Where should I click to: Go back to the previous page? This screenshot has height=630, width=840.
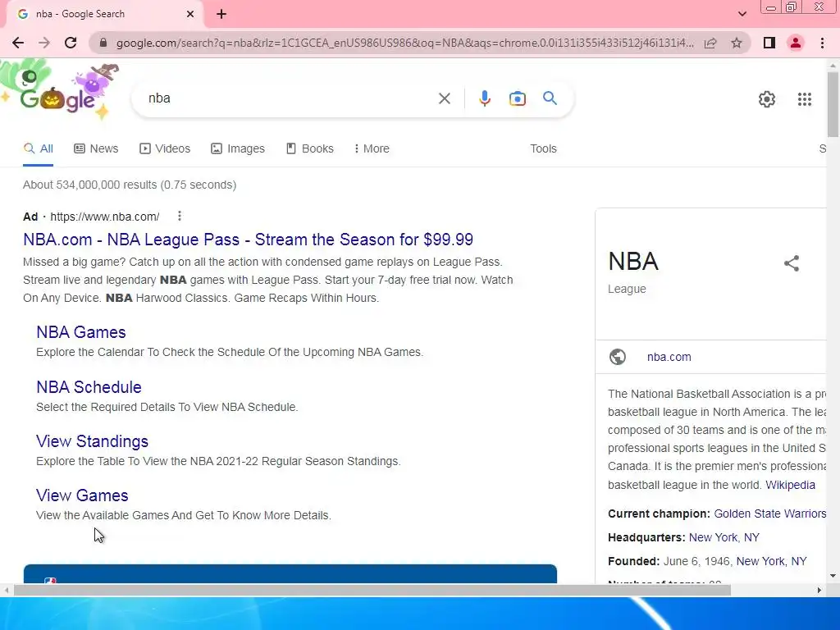tap(18, 43)
